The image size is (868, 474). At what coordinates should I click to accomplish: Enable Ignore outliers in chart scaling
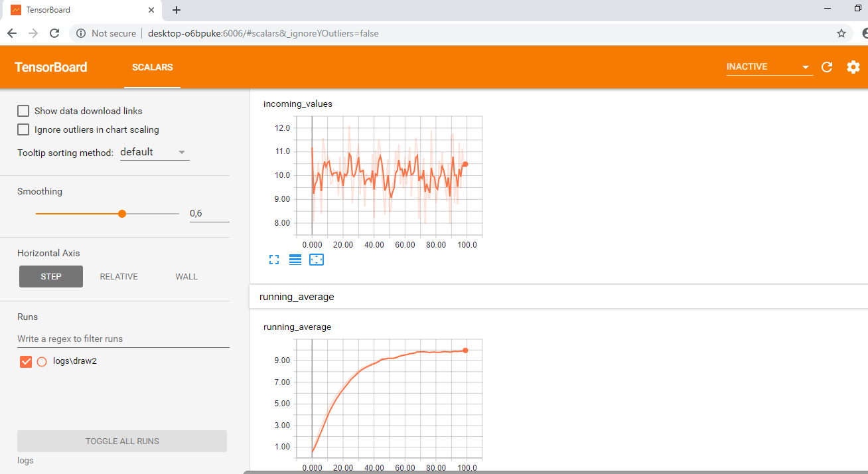pos(23,129)
